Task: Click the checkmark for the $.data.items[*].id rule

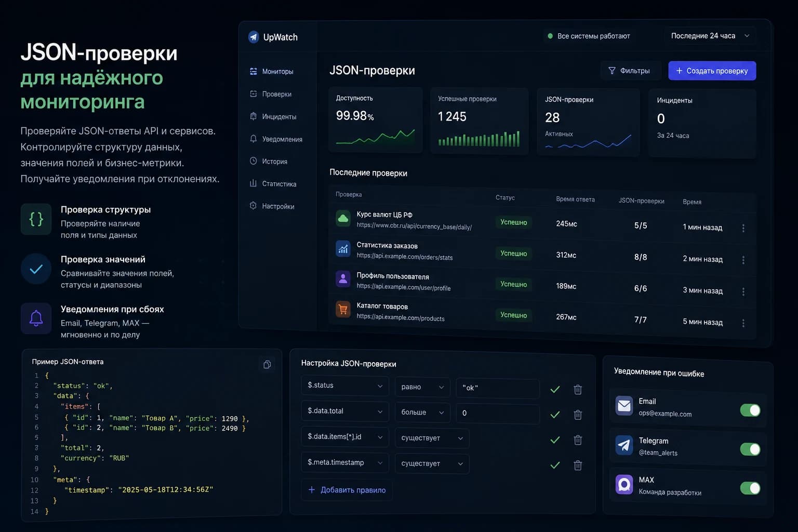Action: [555, 440]
